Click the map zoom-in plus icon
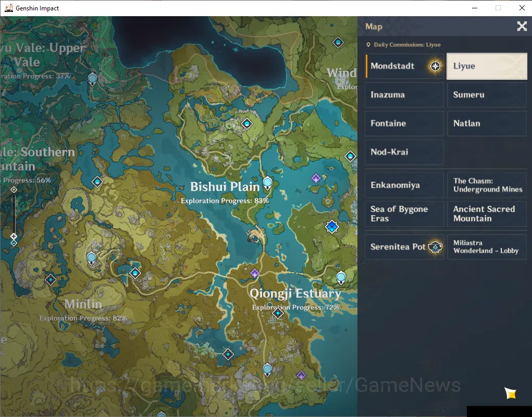This screenshot has width=532, height=417. coord(14,190)
